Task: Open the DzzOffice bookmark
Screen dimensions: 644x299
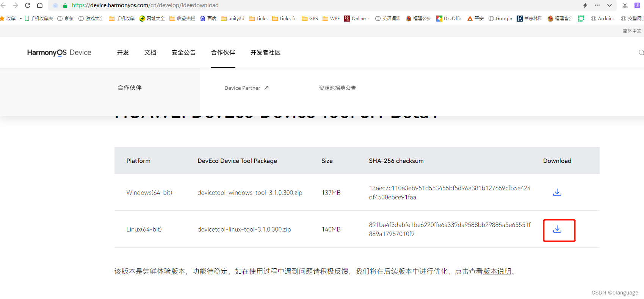Action: (x=449, y=18)
